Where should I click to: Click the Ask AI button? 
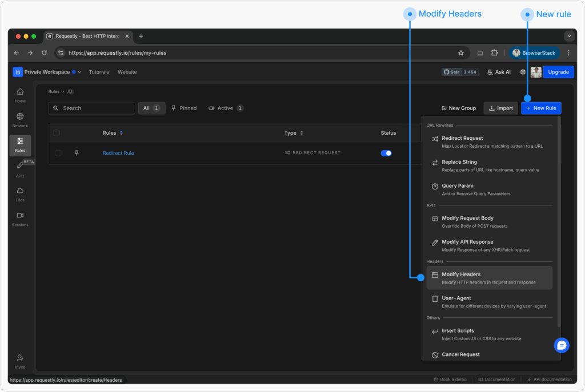(x=499, y=72)
